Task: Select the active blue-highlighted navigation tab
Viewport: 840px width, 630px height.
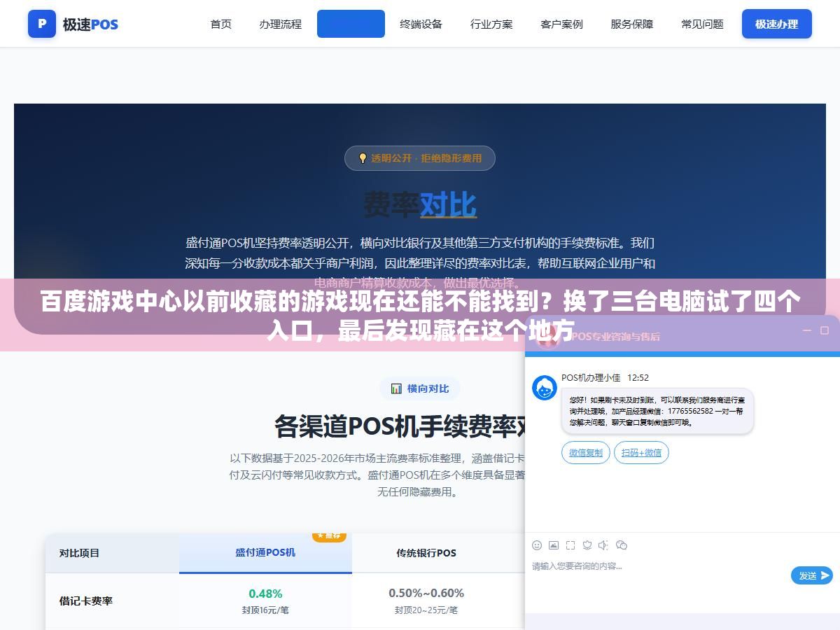Action: click(351, 24)
